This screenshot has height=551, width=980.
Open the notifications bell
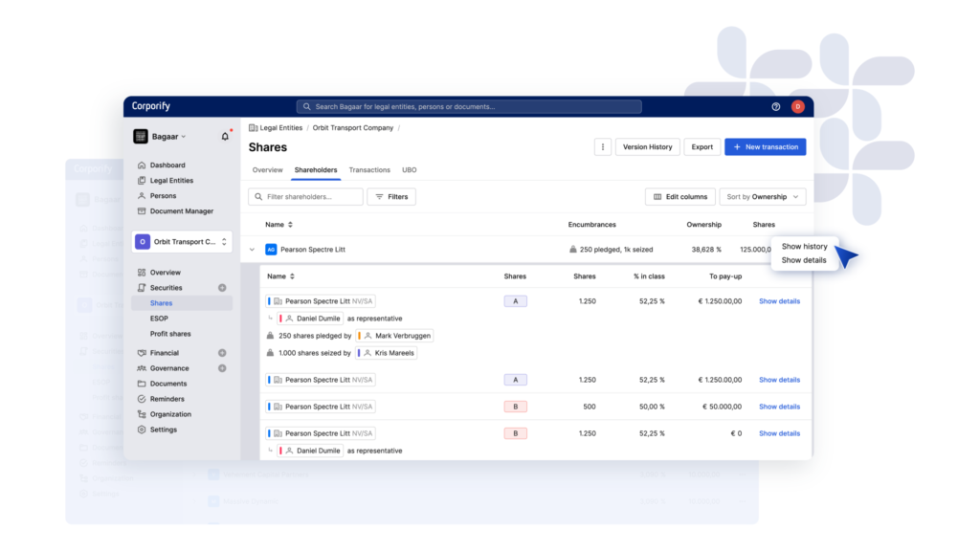tap(225, 136)
